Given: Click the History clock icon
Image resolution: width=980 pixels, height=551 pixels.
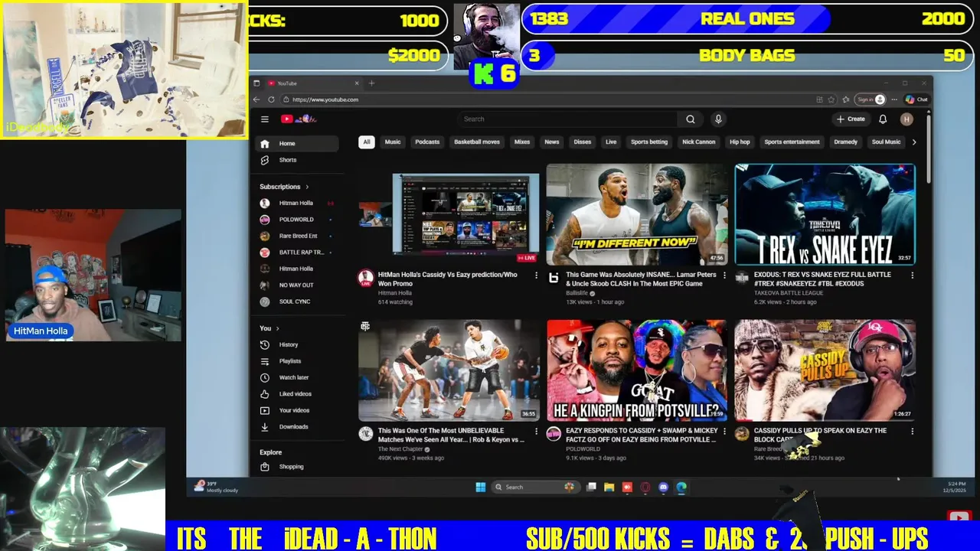Looking at the screenshot, I should 264,344.
